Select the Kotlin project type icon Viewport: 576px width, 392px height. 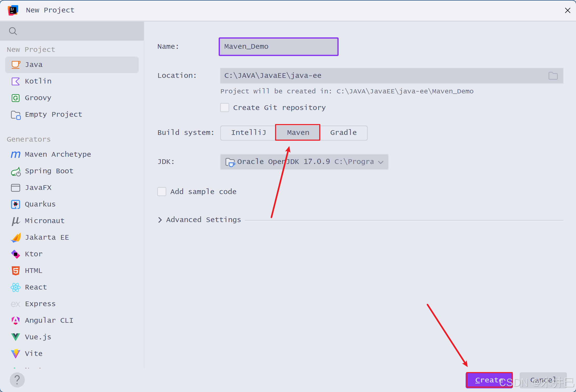(x=16, y=81)
